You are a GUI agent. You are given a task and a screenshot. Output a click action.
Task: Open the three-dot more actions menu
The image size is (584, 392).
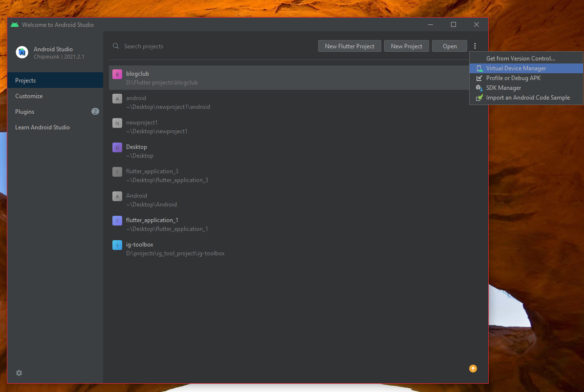[x=475, y=46]
